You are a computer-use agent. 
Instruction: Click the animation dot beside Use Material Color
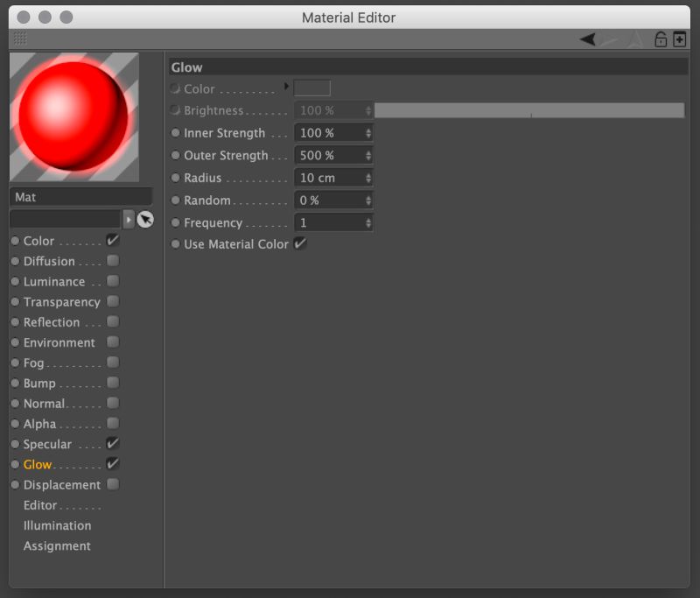(176, 244)
